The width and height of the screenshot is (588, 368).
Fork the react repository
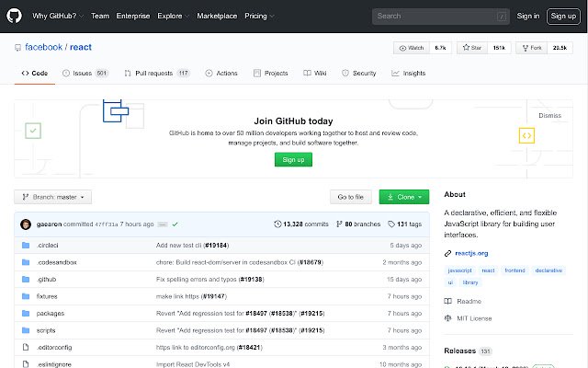click(x=532, y=48)
